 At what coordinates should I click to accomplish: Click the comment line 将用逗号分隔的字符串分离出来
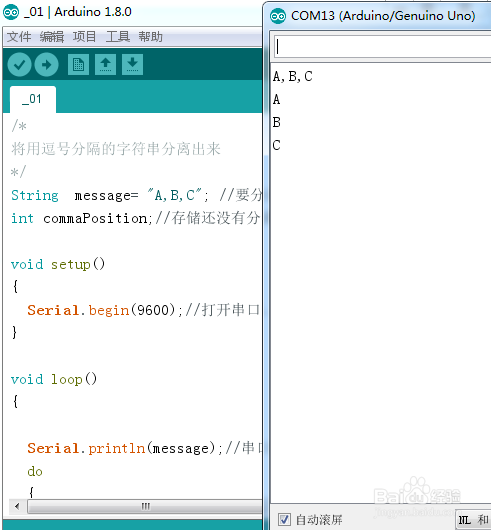(x=116, y=149)
